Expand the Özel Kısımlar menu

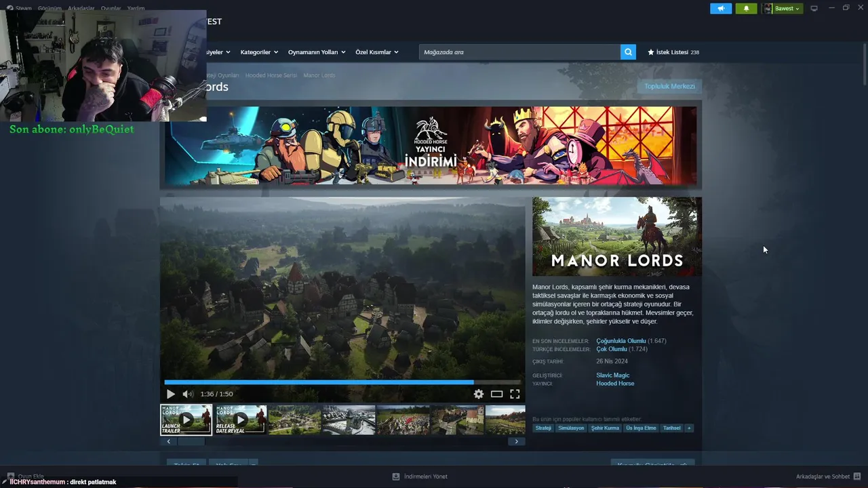tap(376, 52)
